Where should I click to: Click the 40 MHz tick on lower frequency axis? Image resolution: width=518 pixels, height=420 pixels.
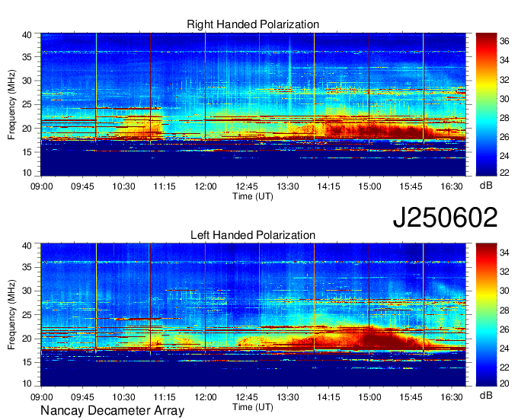coord(27,246)
